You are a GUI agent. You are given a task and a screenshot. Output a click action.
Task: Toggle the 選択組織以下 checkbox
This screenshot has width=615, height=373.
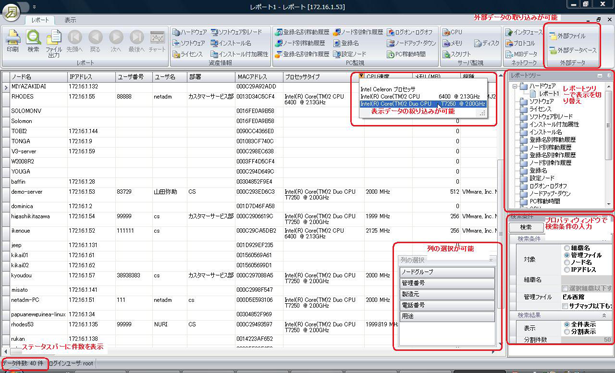coord(565,288)
